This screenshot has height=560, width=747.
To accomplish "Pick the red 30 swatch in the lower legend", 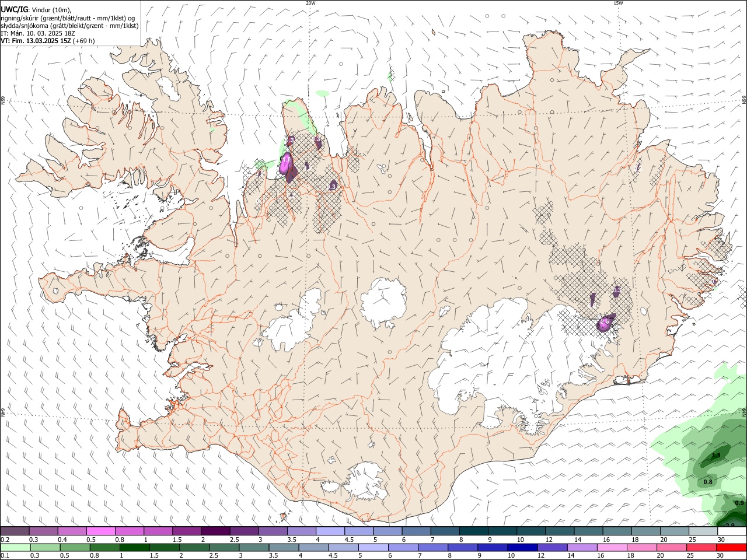I will tap(732, 548).
